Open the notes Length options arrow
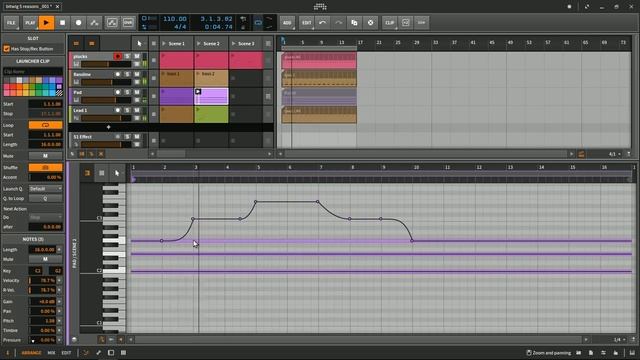This screenshot has height=360, width=640. [59, 249]
